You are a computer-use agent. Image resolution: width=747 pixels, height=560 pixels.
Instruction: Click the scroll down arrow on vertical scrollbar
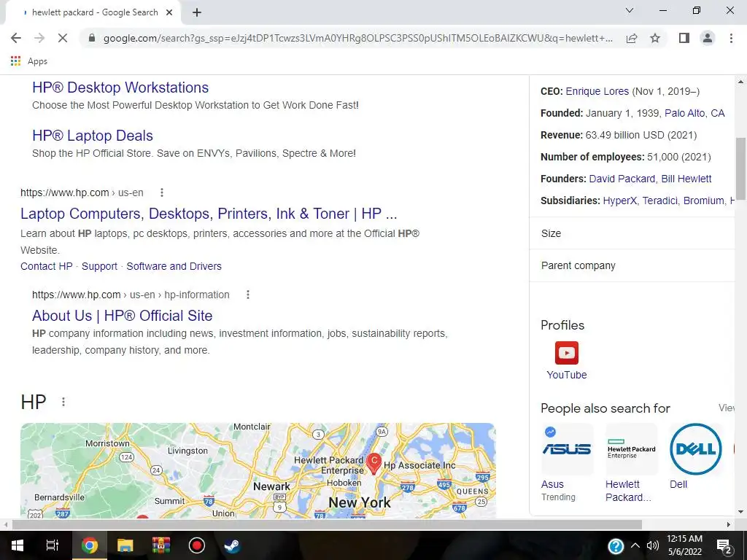point(740,512)
